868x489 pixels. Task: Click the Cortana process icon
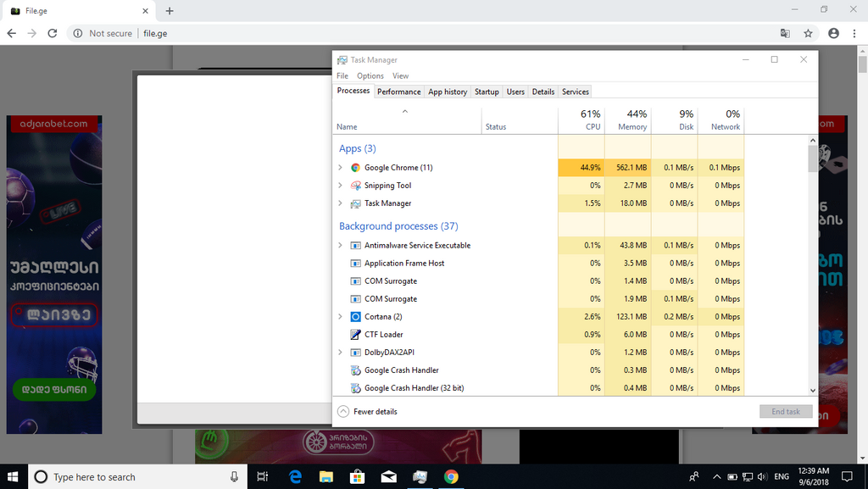[355, 317]
